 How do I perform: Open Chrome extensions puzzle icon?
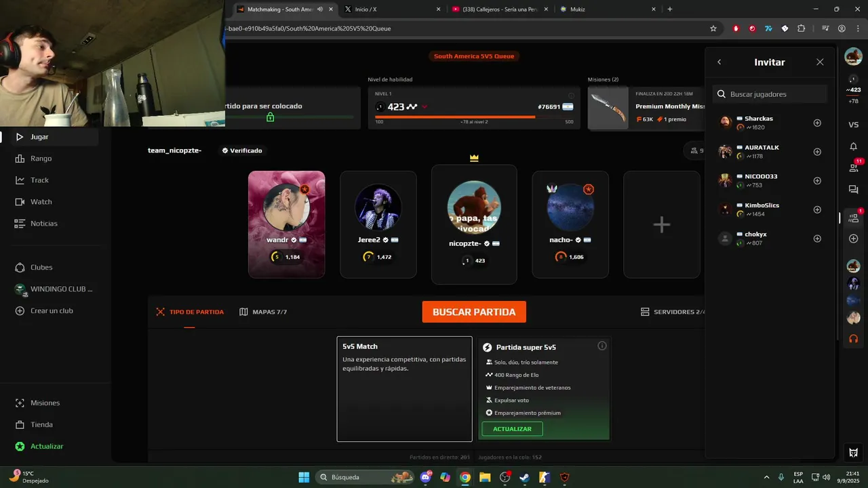801,28
